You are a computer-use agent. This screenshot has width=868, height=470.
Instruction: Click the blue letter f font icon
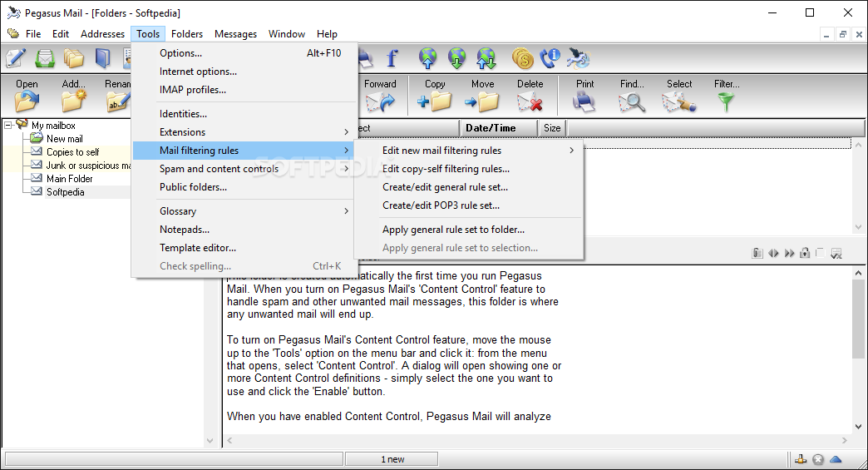pos(392,58)
